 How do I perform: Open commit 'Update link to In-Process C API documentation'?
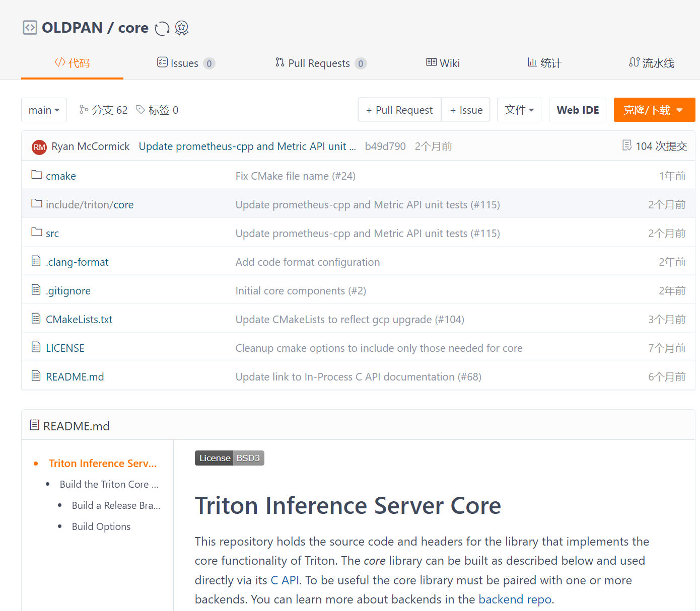[359, 377]
